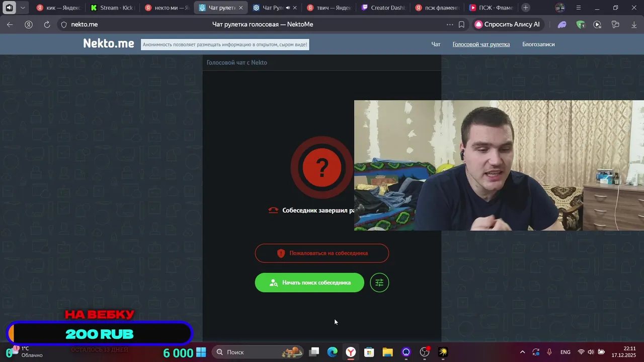Screen dimensions: 644x362
Task: Close the second 'Чат Рулетка' audio tab
Action: click(x=295, y=8)
